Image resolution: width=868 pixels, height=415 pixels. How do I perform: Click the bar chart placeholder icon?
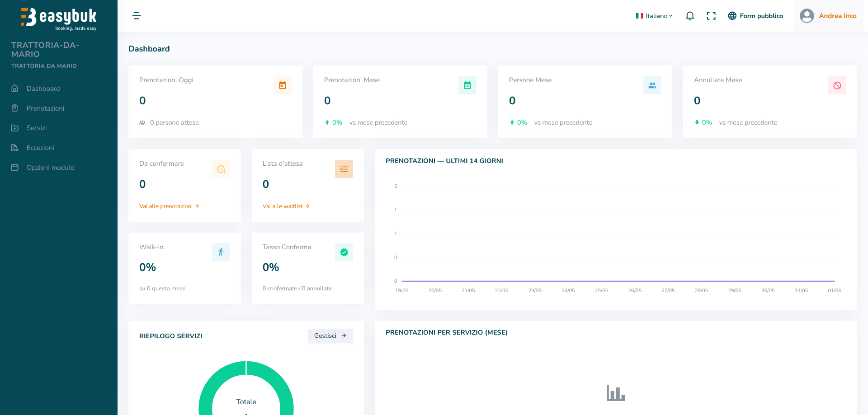pos(616,393)
